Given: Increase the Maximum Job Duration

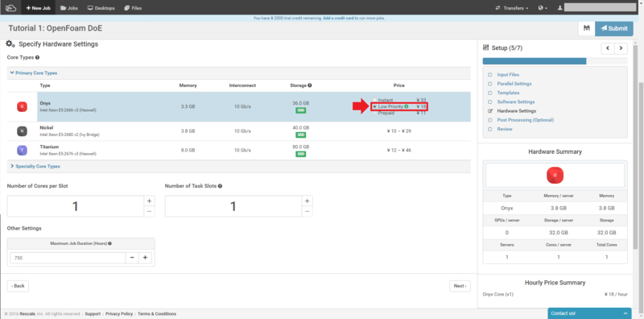Looking at the screenshot, I should click(x=146, y=258).
